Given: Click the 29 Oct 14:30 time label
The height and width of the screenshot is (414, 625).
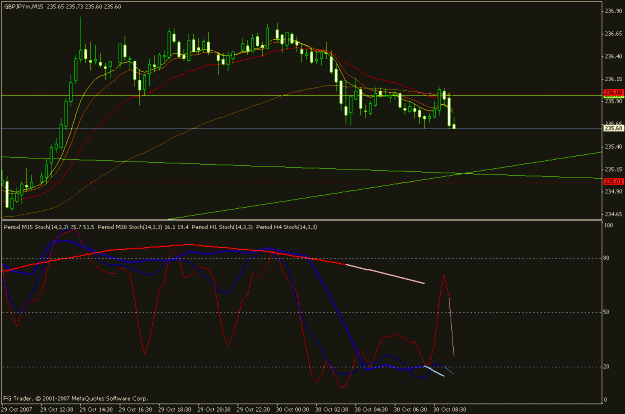Looking at the screenshot, I should 96,409.
